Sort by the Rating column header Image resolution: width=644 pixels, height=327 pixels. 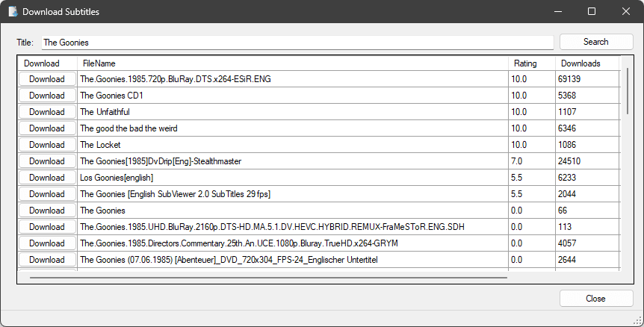tap(532, 63)
